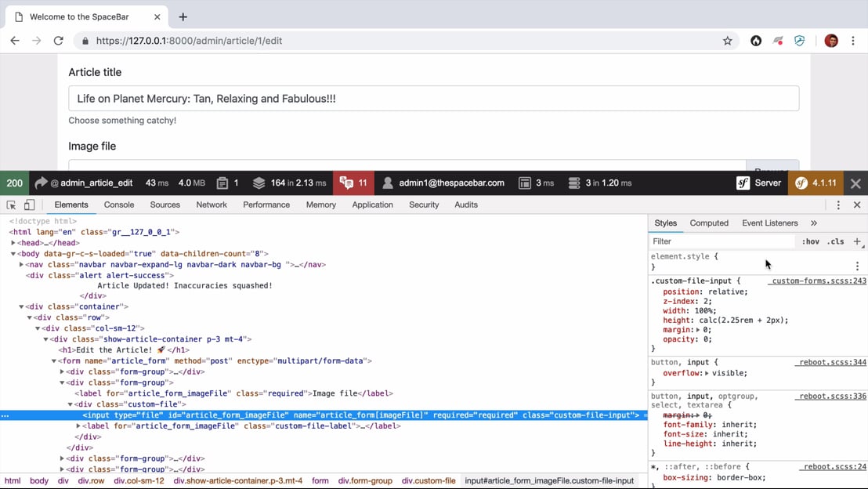868x489 pixels.
Task: Open _custom-forms.scss:243 source link
Action: pyautogui.click(x=819, y=281)
